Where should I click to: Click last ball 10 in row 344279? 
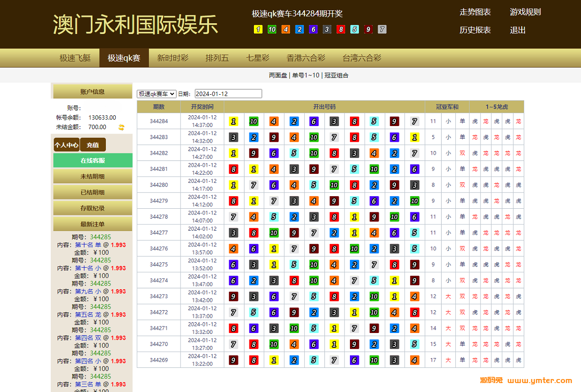click(x=414, y=201)
